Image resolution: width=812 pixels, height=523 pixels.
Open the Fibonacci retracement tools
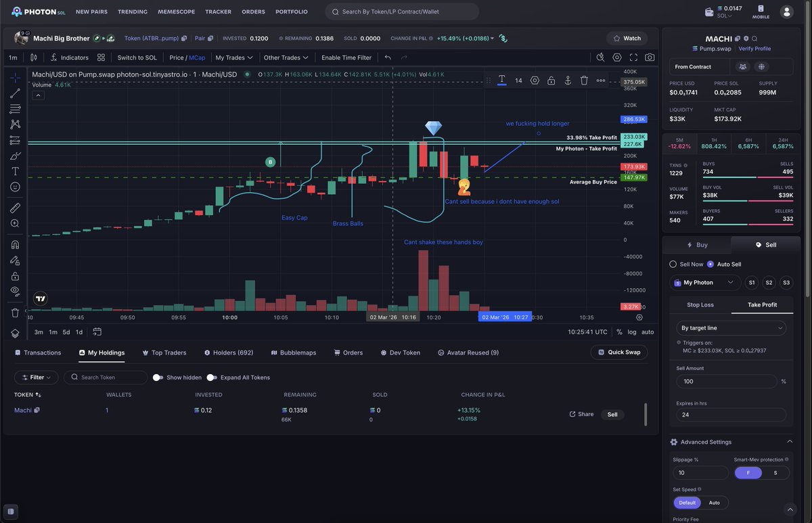point(15,108)
